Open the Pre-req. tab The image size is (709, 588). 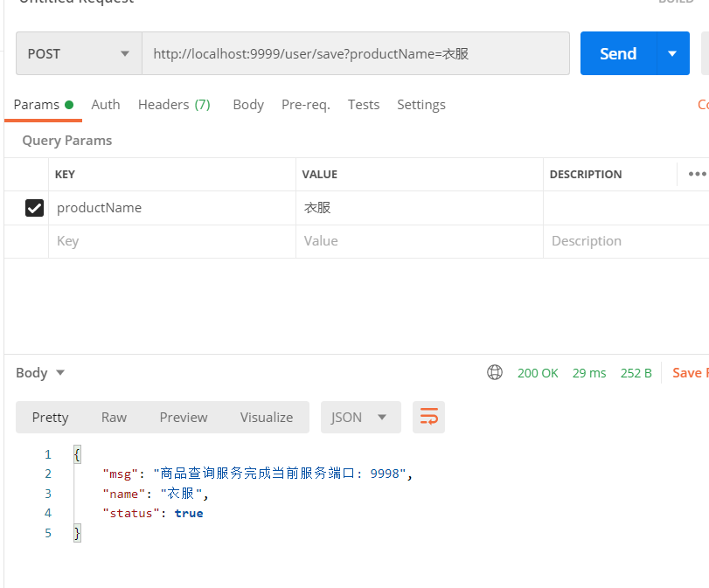[306, 105]
